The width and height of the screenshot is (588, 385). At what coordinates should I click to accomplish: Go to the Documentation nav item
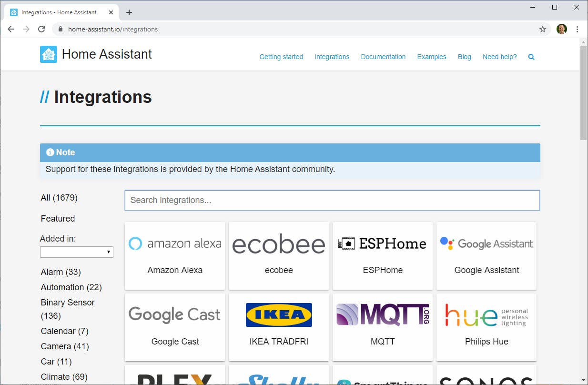383,57
